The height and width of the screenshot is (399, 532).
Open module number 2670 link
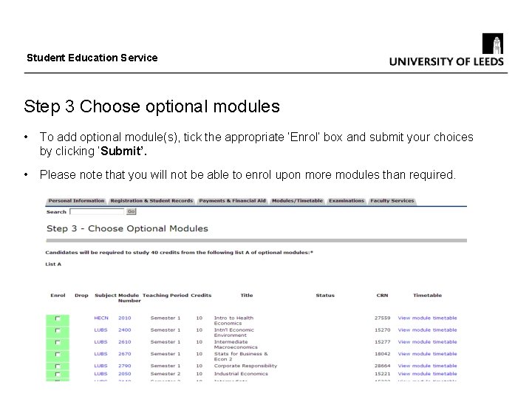124,354
